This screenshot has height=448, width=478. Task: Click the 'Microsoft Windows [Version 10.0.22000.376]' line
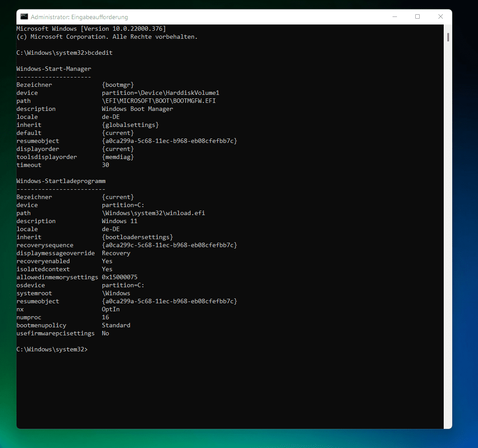[91, 29]
